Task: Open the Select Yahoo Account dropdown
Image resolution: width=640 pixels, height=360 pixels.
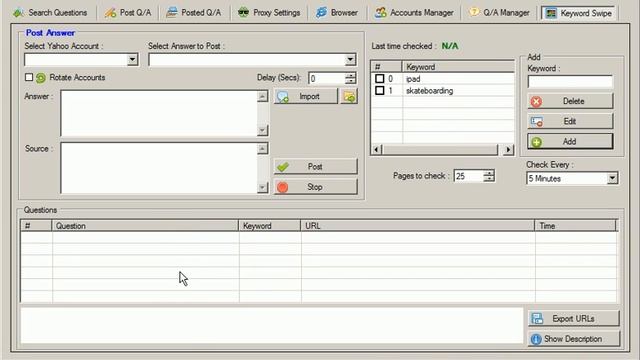Action: click(132, 60)
